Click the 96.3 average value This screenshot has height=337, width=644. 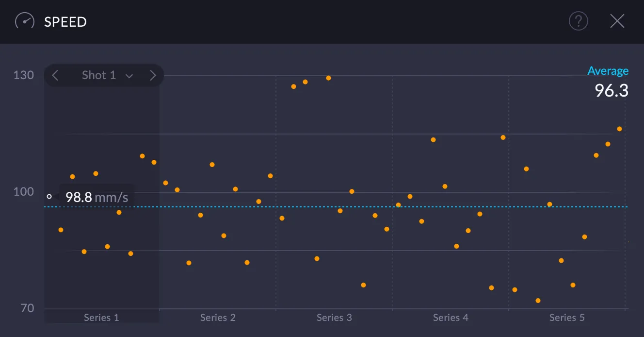[612, 91]
